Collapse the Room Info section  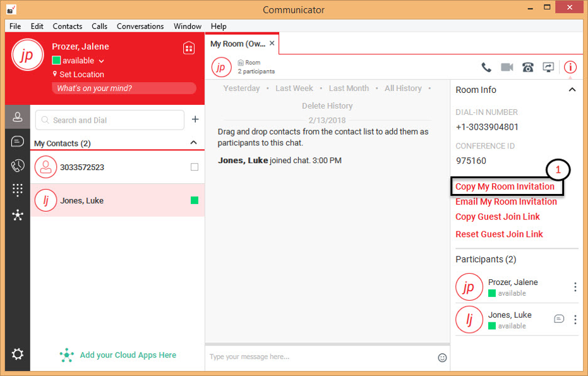572,90
